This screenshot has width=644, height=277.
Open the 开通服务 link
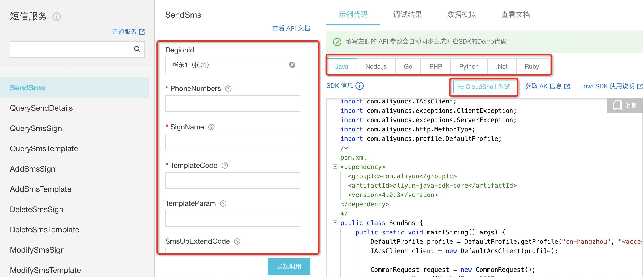point(124,32)
